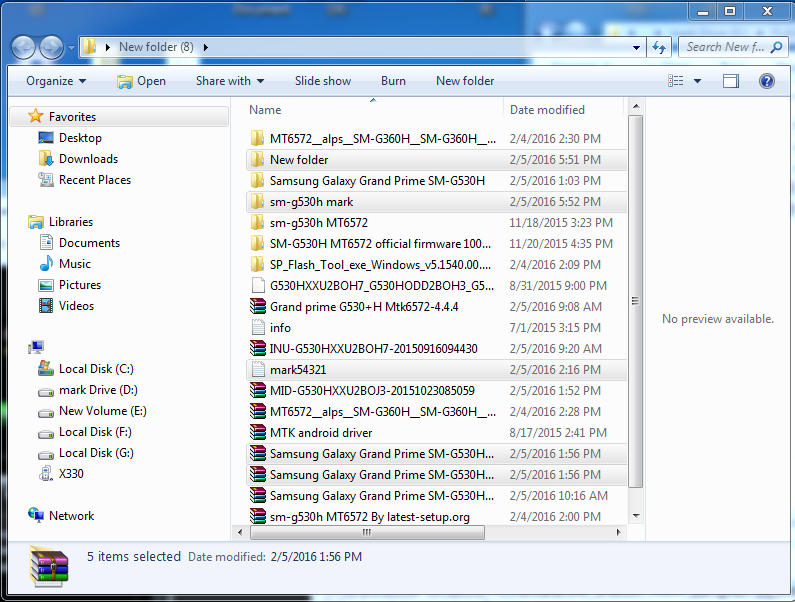Click the Refresh button beside address bar
795x602 pixels.
click(659, 47)
